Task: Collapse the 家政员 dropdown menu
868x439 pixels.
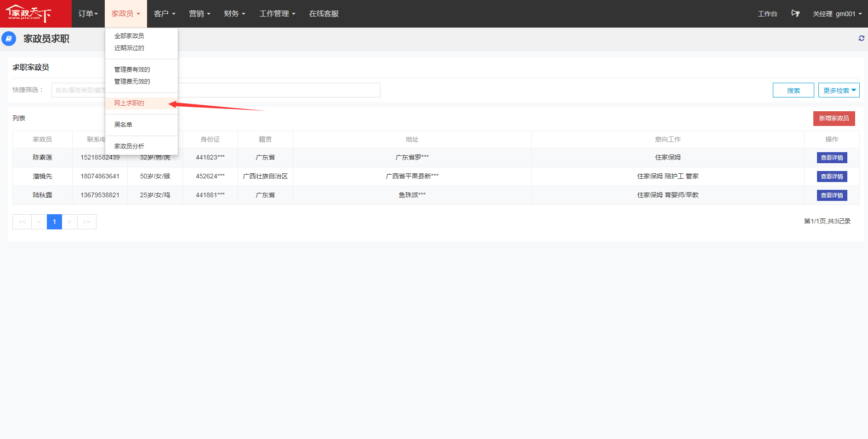Action: coord(126,14)
